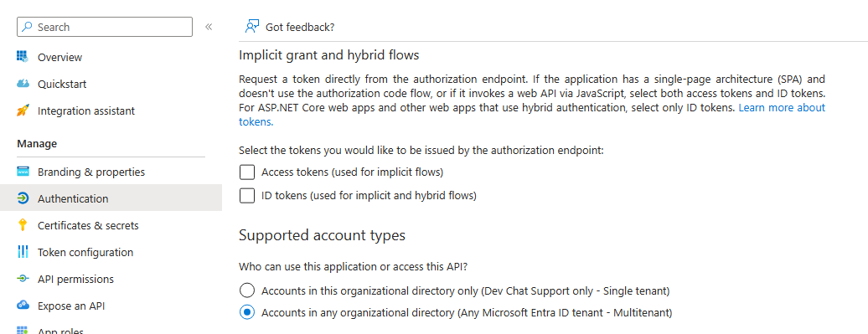Image resolution: width=868 pixels, height=334 pixels.
Task: Select Authentication in sidebar
Action: pyautogui.click(x=111, y=198)
